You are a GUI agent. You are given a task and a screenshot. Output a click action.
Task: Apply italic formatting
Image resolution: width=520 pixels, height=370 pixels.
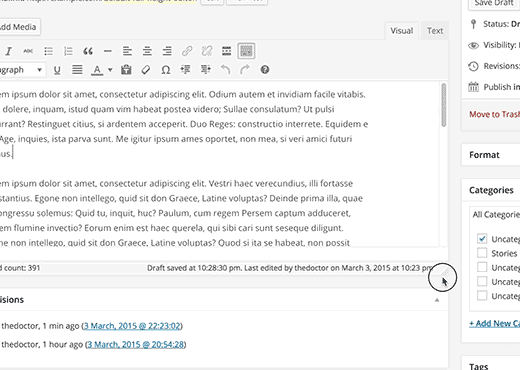click(8, 51)
